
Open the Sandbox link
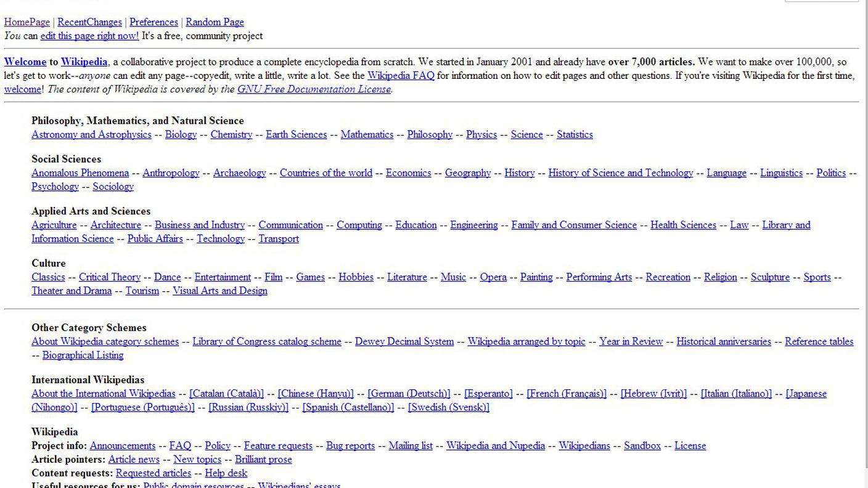click(x=642, y=446)
